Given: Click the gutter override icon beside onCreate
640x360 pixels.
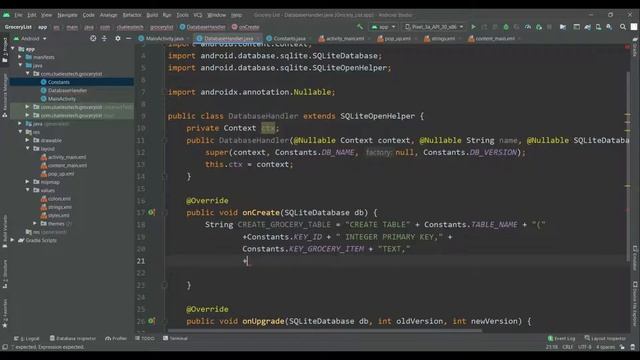Looking at the screenshot, I should [151, 212].
